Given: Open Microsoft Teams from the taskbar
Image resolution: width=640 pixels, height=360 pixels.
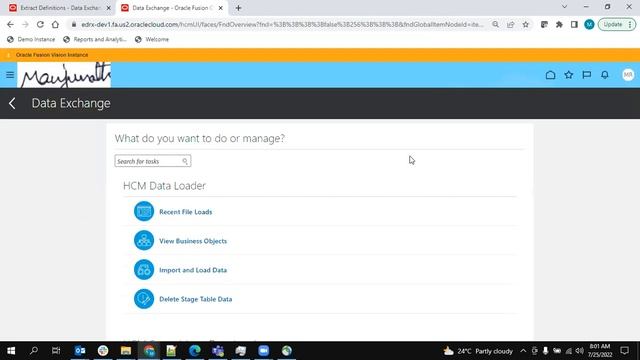Looking at the screenshot, I should (x=218, y=351).
